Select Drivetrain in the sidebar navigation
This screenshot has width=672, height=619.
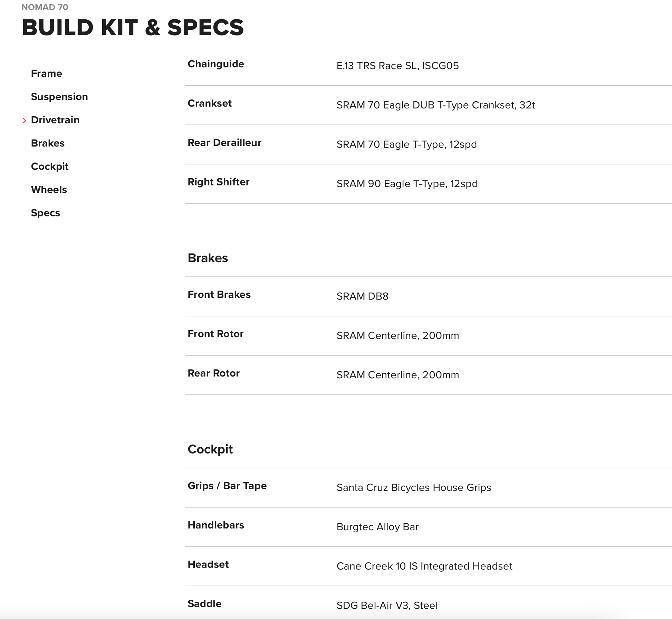click(55, 120)
